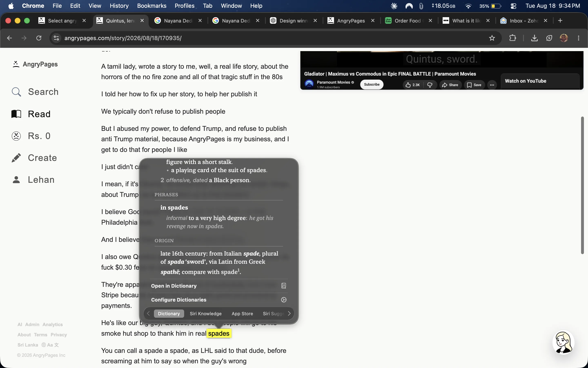Image resolution: width=588 pixels, height=368 pixels.
Task: Open the History menu
Action: [x=119, y=6]
